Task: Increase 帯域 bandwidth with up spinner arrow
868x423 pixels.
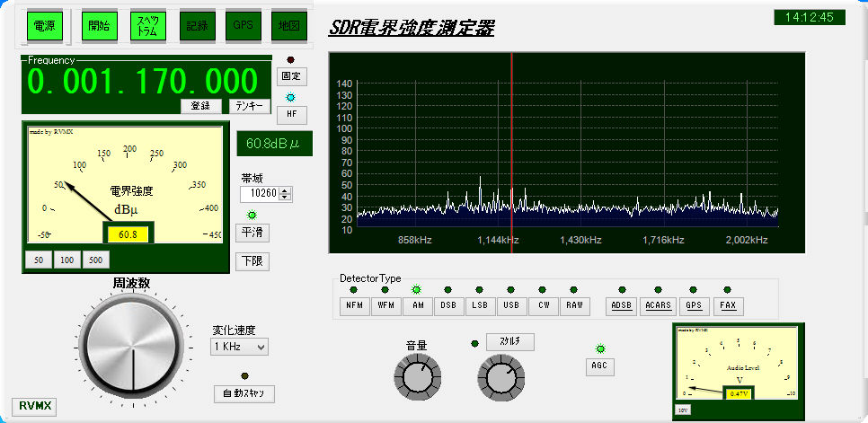Action: 285,189
